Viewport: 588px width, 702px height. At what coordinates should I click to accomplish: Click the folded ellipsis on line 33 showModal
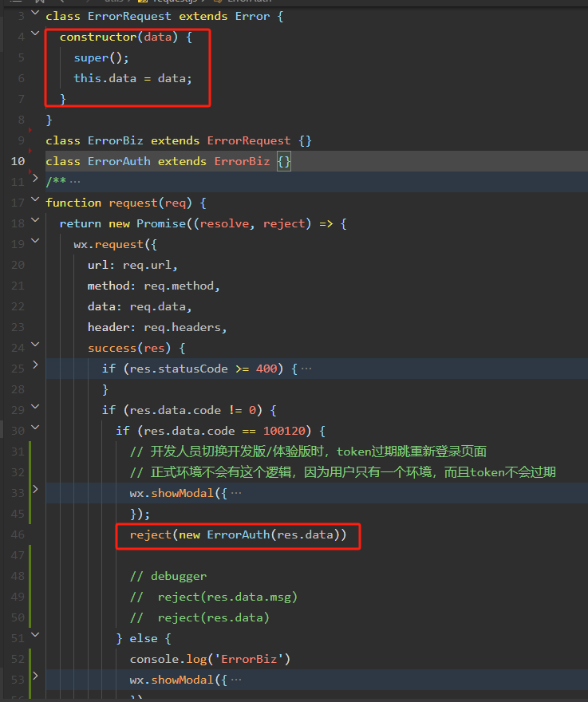(x=236, y=493)
